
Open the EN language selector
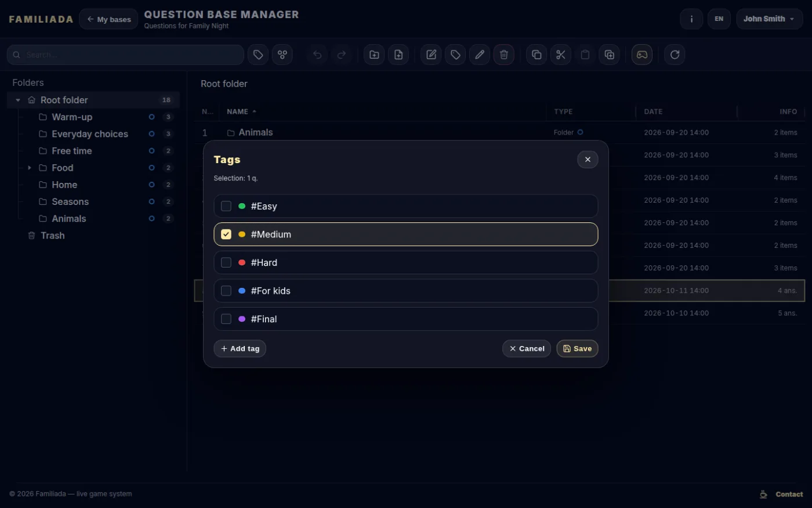pyautogui.click(x=719, y=19)
